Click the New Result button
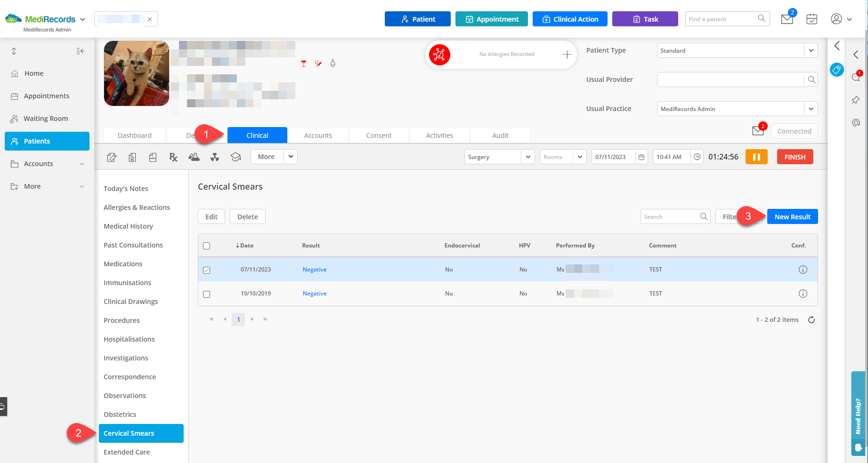868x463 pixels. (792, 217)
